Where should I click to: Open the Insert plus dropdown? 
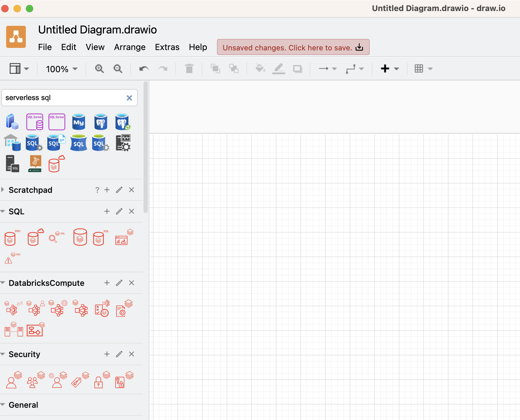390,68
